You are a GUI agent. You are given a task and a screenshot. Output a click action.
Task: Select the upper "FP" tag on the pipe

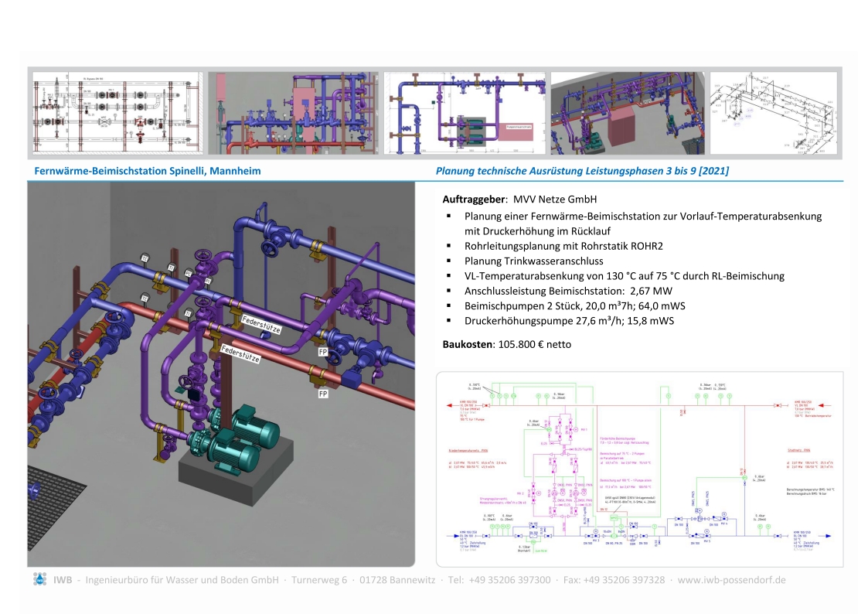[324, 352]
